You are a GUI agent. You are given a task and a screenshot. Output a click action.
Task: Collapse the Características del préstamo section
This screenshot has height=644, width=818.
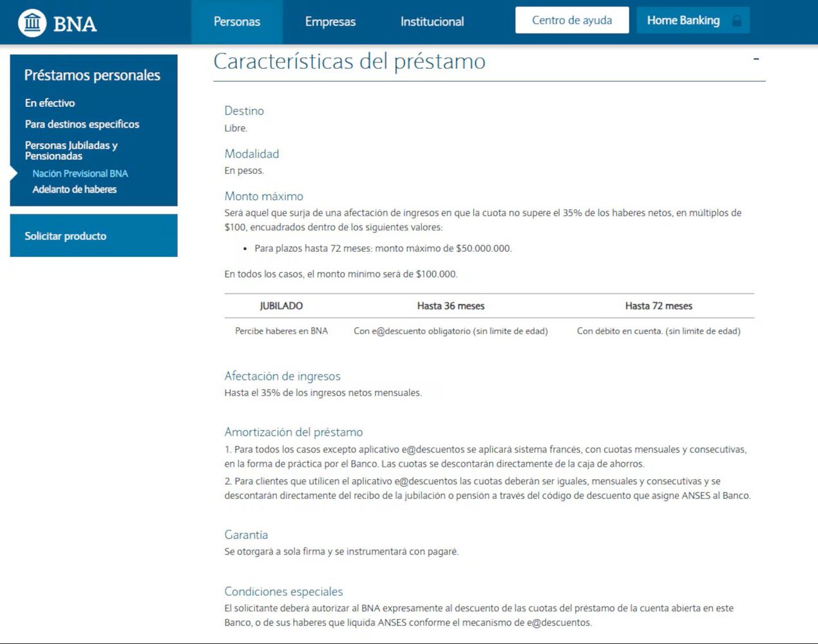[756, 59]
